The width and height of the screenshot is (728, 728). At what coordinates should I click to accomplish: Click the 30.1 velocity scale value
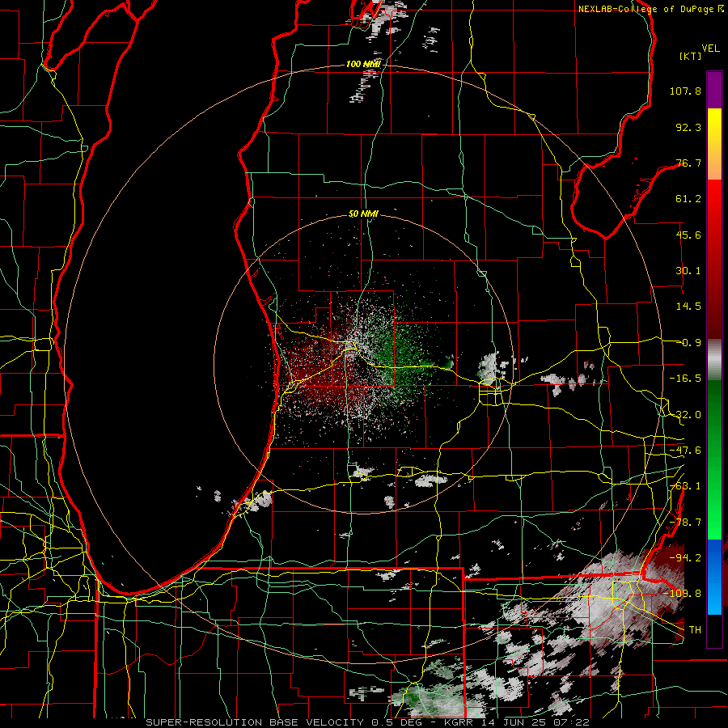click(688, 271)
